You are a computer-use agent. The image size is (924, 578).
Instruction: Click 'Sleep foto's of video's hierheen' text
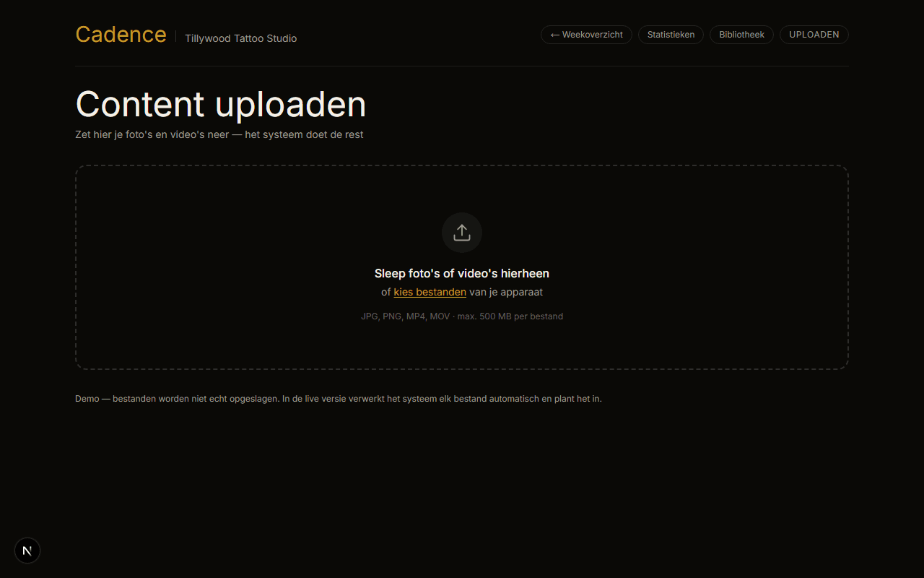click(x=462, y=273)
